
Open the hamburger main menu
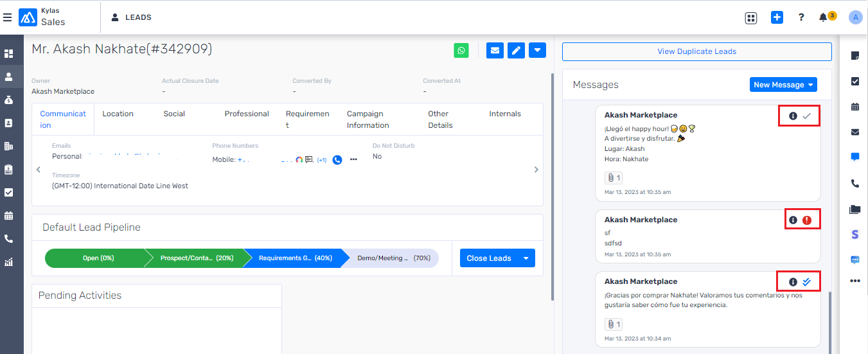pos(8,17)
